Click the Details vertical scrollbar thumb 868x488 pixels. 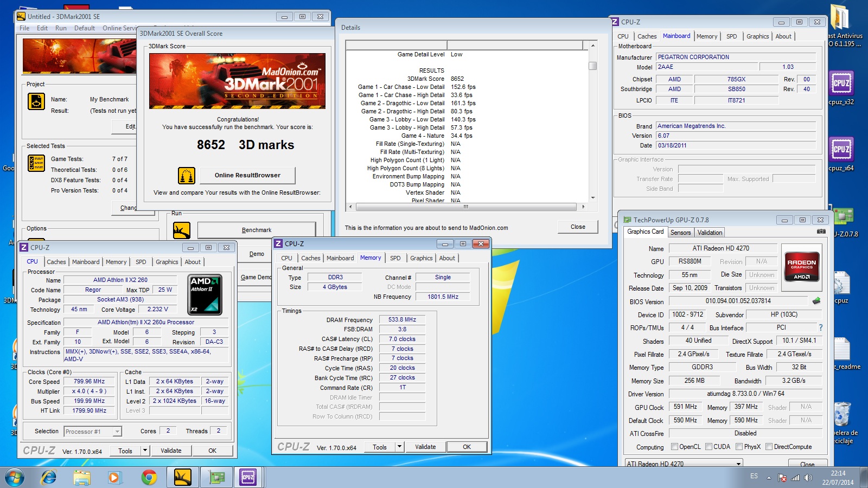[x=592, y=66]
